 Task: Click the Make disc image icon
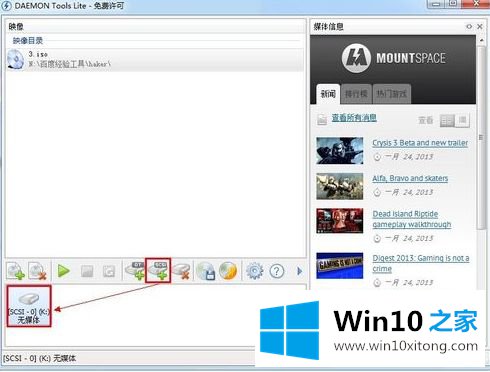click(205, 271)
